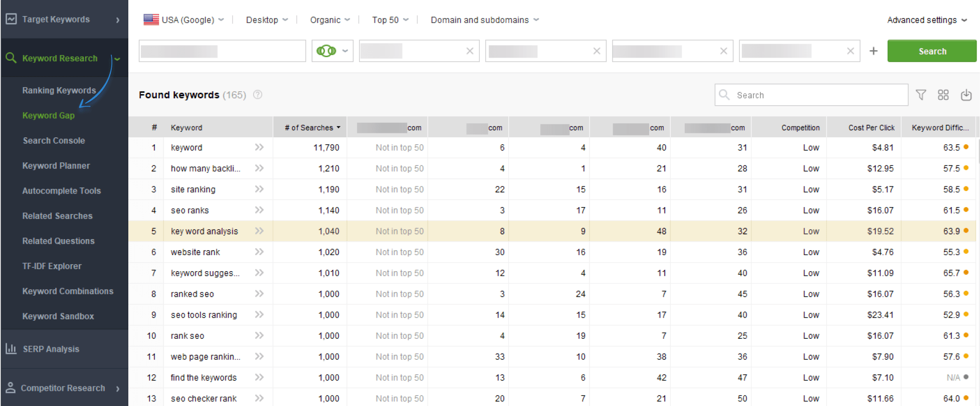Open the Top 50 dropdown
The height and width of the screenshot is (406, 980).
pos(390,20)
